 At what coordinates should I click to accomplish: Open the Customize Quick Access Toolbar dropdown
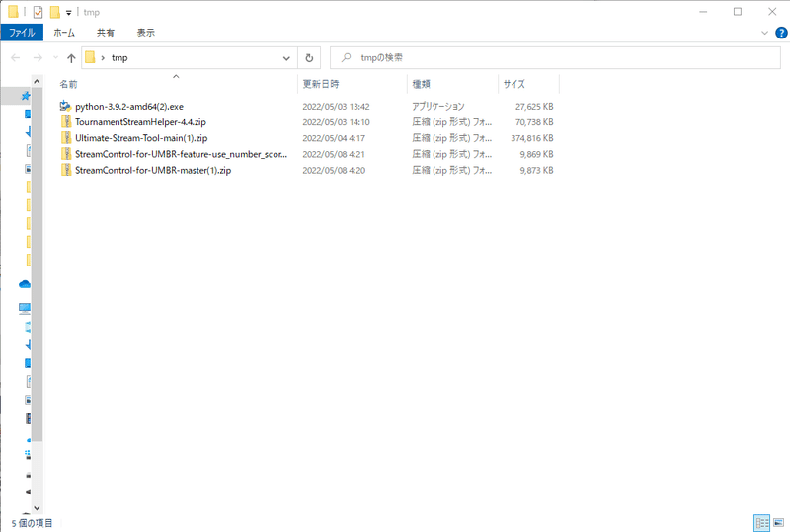tap(68, 13)
